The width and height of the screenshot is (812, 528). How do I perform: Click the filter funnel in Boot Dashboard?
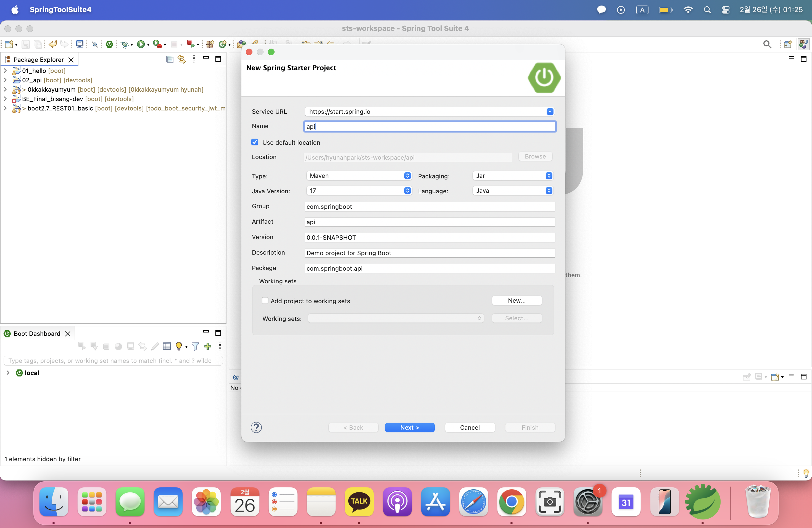pyautogui.click(x=196, y=346)
